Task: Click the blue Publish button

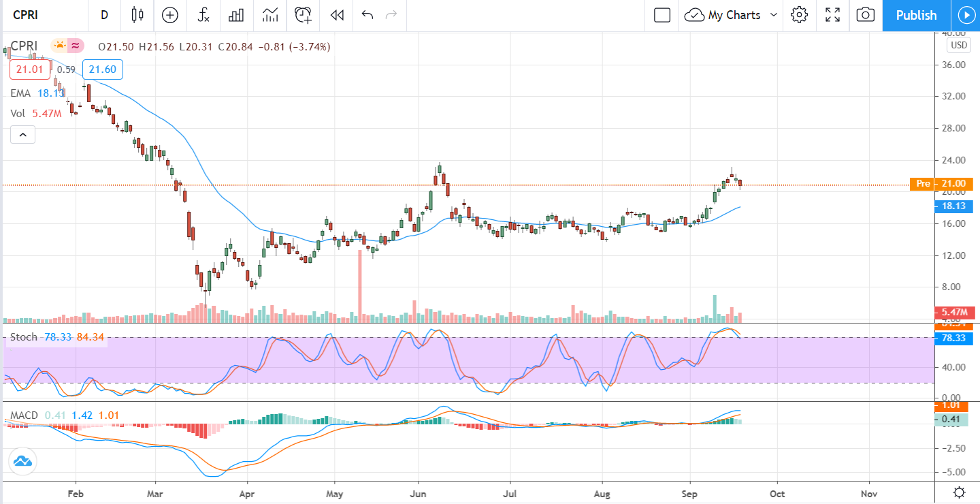Action: click(x=916, y=15)
